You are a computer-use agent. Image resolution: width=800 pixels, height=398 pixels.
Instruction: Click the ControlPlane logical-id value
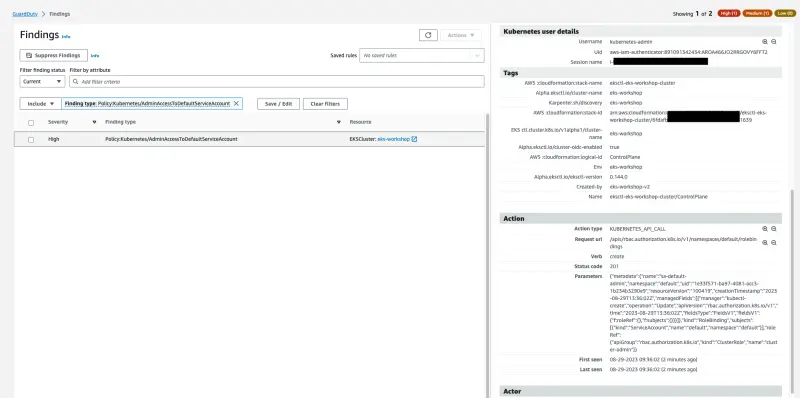pos(624,157)
